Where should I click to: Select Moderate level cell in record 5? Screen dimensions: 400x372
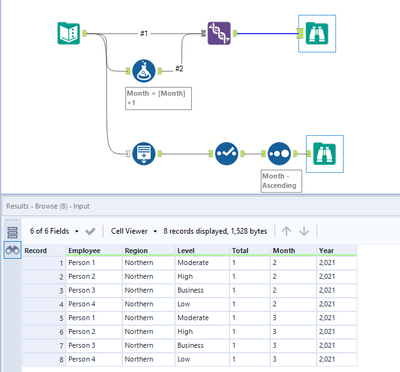click(x=202, y=318)
